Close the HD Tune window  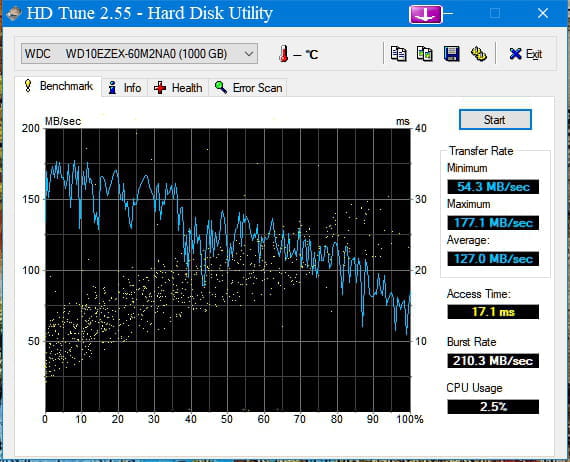(543, 13)
